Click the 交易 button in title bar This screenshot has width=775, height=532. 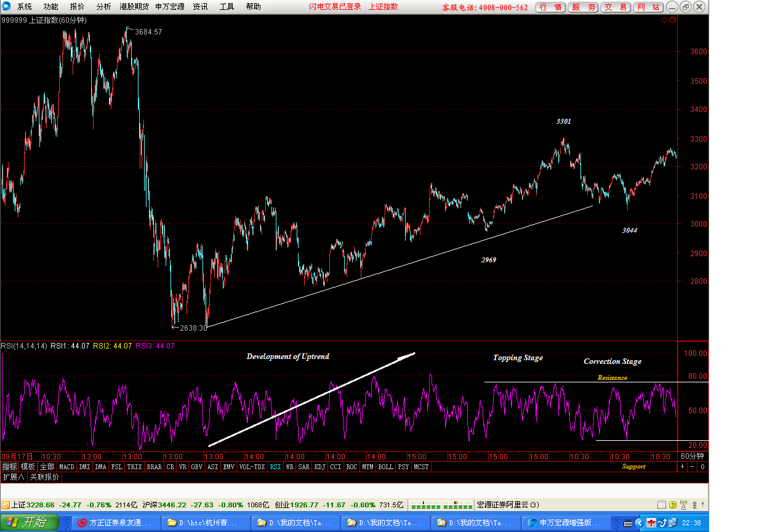click(x=616, y=7)
